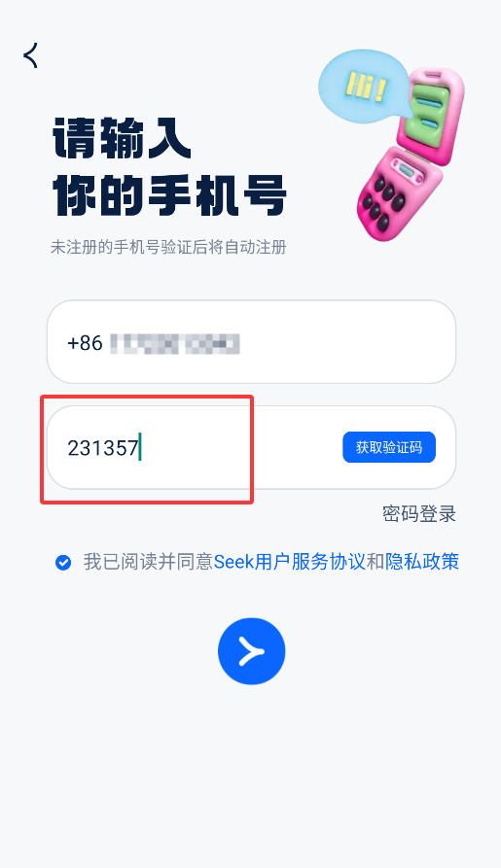Tap the 你的手机号 heading line
The height and width of the screenshot is (868, 501).
point(169,195)
